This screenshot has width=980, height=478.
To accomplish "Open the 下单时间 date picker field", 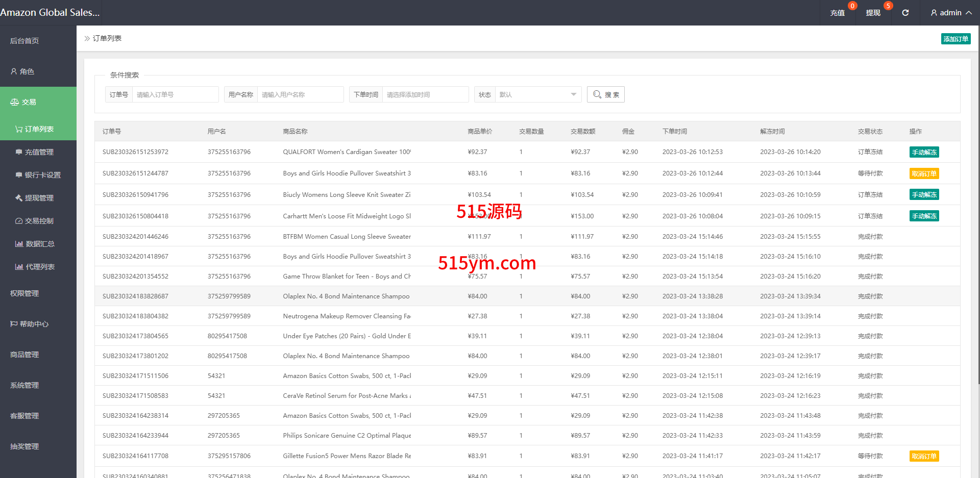I will [425, 94].
